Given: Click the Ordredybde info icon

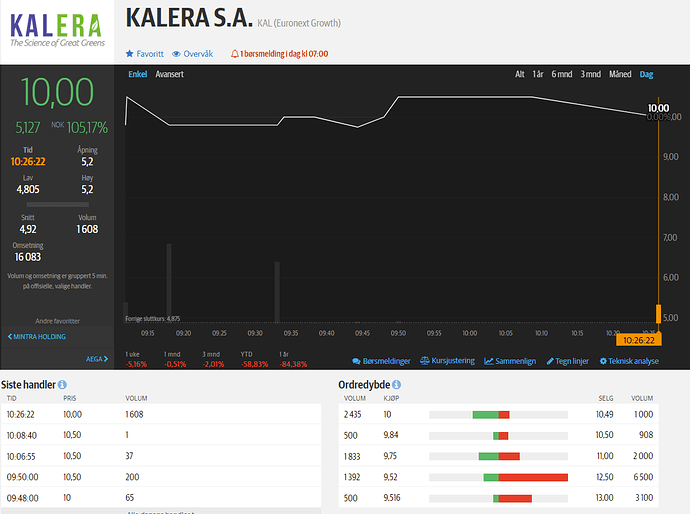Looking at the screenshot, I should 396,385.
